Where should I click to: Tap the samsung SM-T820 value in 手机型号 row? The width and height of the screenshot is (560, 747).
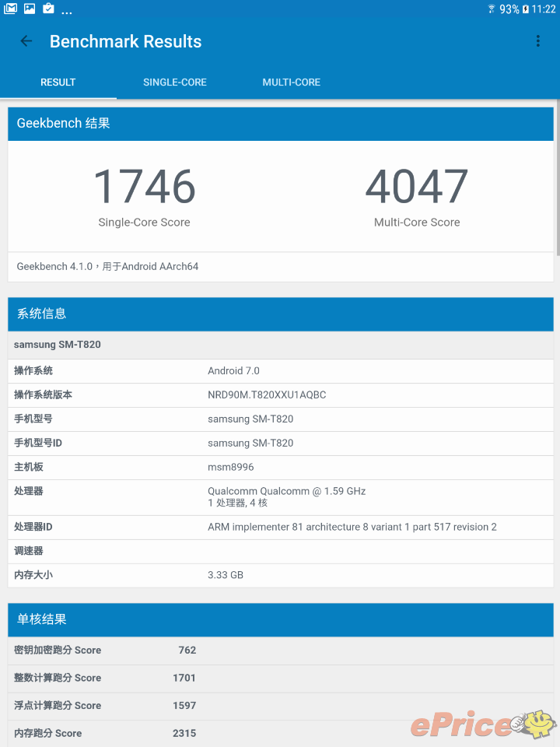point(250,419)
